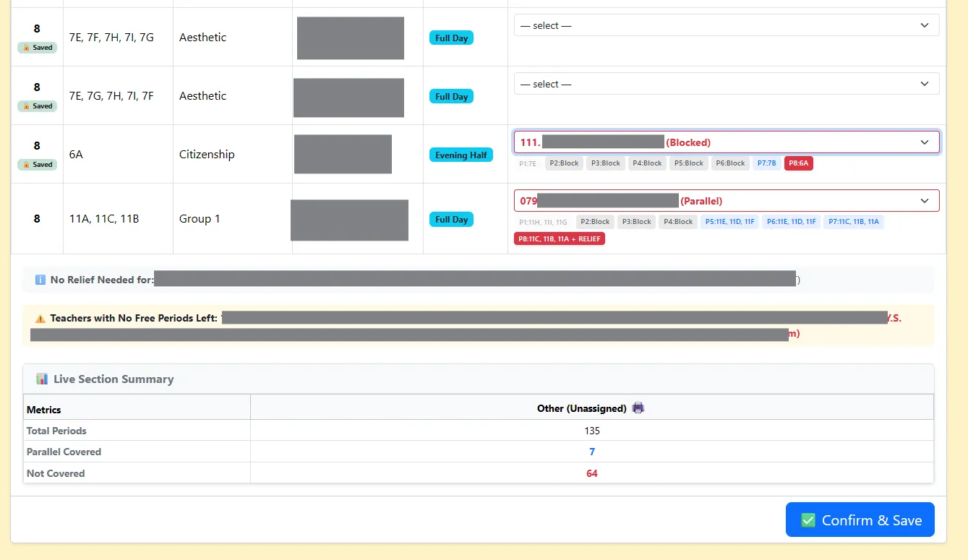
Task: Click Saved lock badge in 7E, 7G, 7H row
Action: [37, 106]
